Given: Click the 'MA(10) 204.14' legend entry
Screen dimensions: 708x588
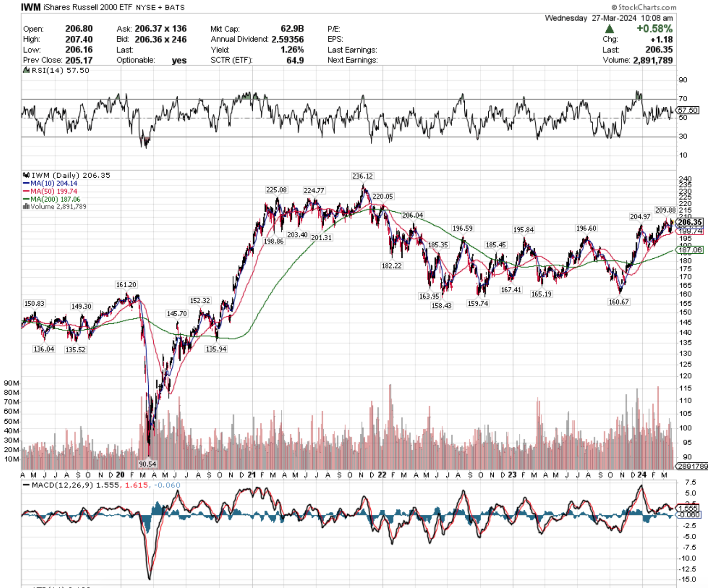Looking at the screenshot, I should [54, 183].
